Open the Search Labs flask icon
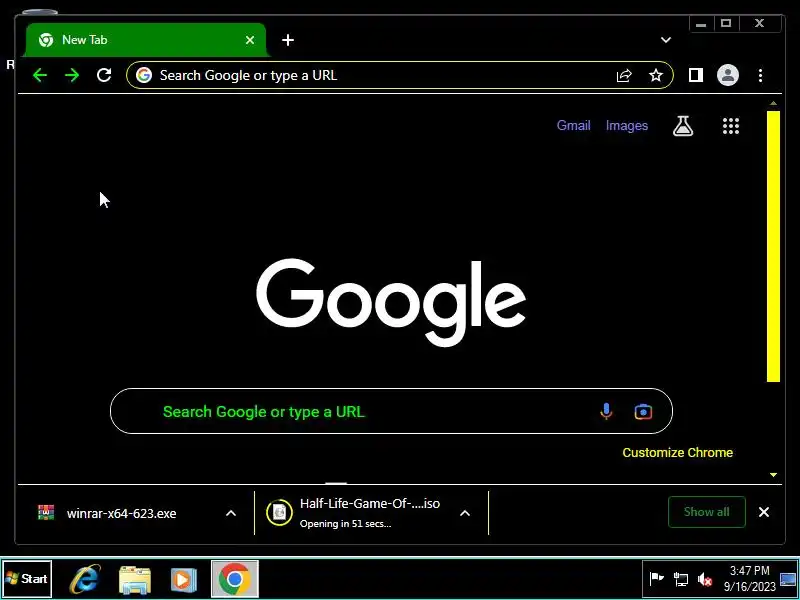This screenshot has height=600, width=800. [683, 126]
